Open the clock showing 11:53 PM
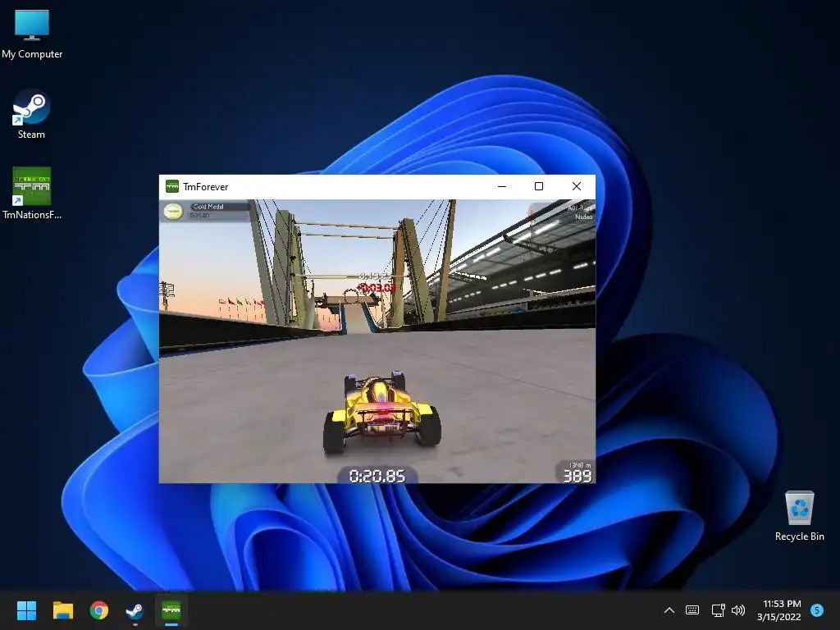This screenshot has width=840, height=630. click(x=779, y=610)
